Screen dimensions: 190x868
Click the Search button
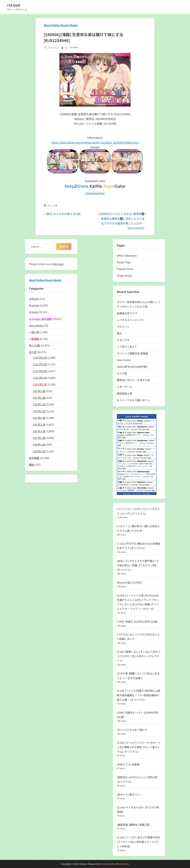[x=64, y=246]
